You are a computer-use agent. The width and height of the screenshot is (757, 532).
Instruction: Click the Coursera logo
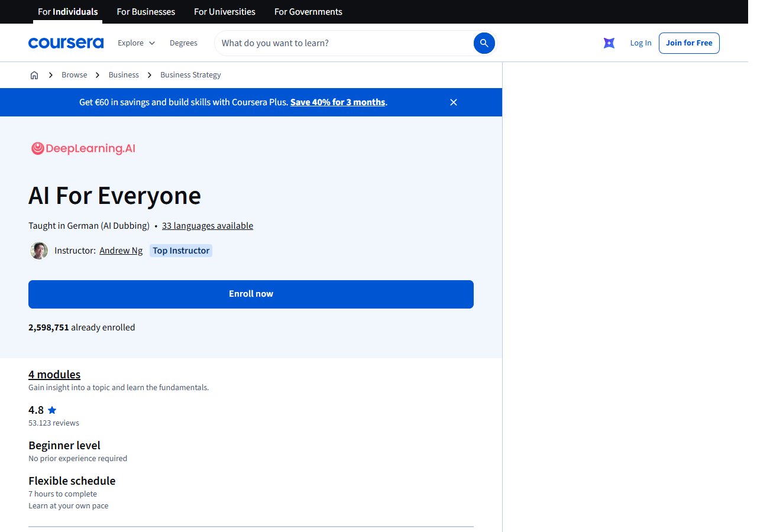click(x=66, y=43)
